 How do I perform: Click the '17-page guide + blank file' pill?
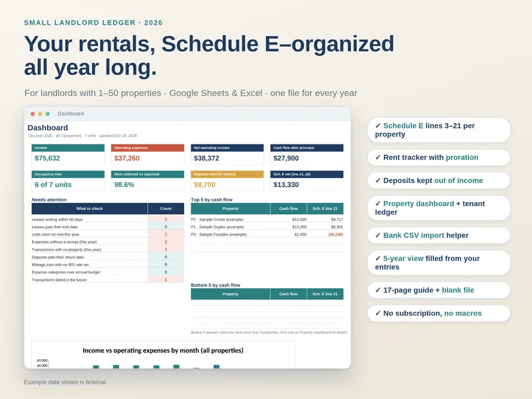tap(439, 290)
